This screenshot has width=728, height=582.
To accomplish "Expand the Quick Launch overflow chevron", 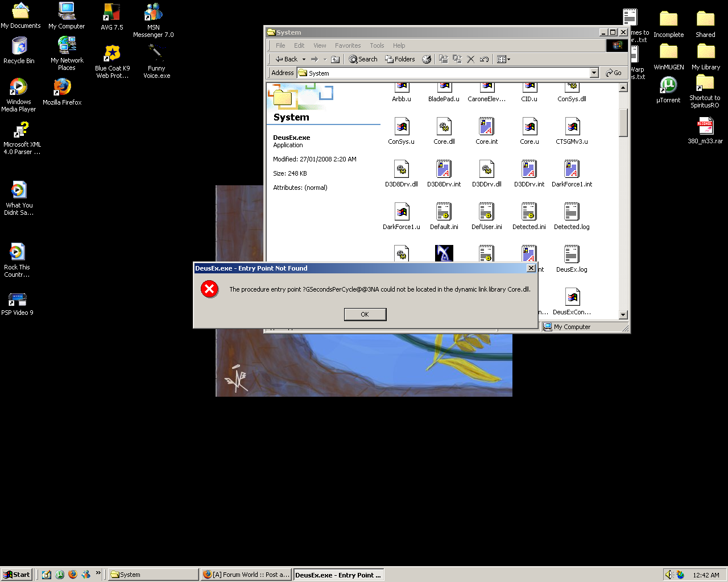I will 98,573.
